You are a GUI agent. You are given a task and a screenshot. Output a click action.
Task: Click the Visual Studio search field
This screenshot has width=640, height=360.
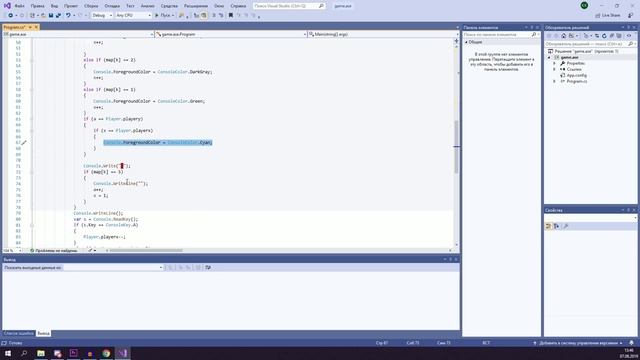(289, 6)
